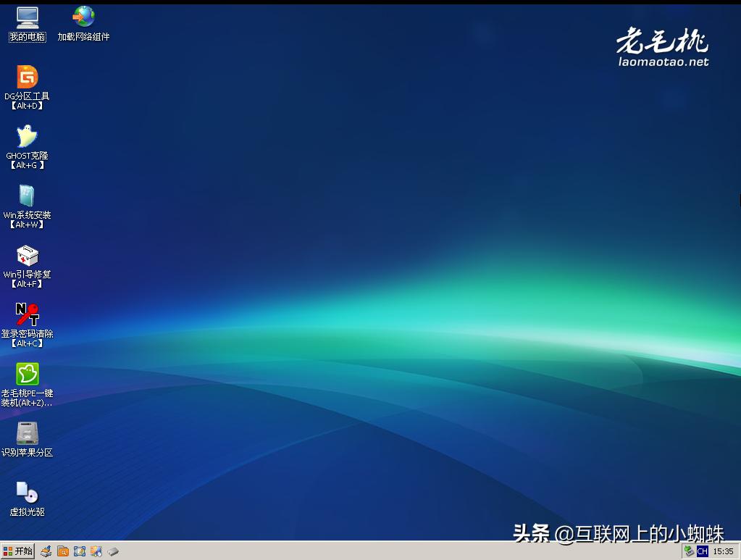Open the grey drive quick launch icon

pos(113,551)
